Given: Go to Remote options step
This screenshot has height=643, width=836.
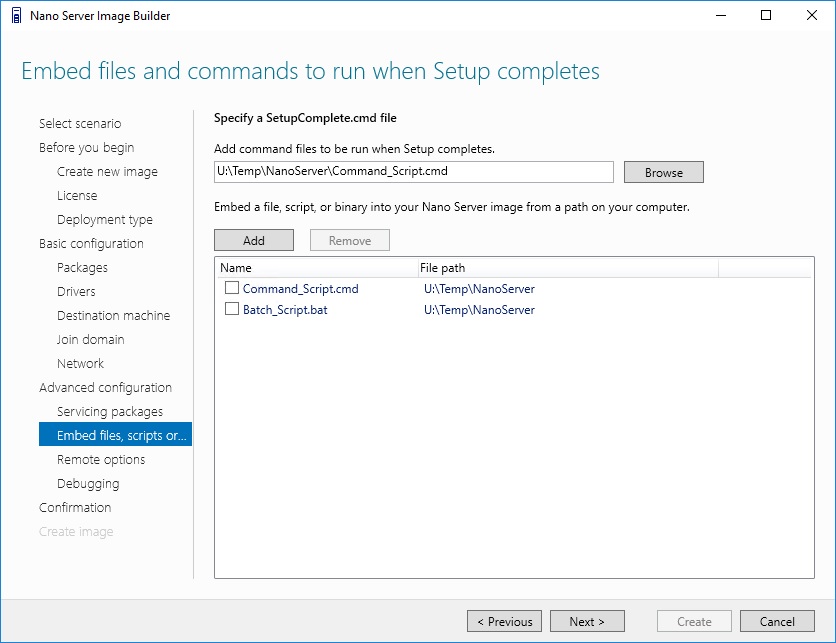Looking at the screenshot, I should point(101,460).
